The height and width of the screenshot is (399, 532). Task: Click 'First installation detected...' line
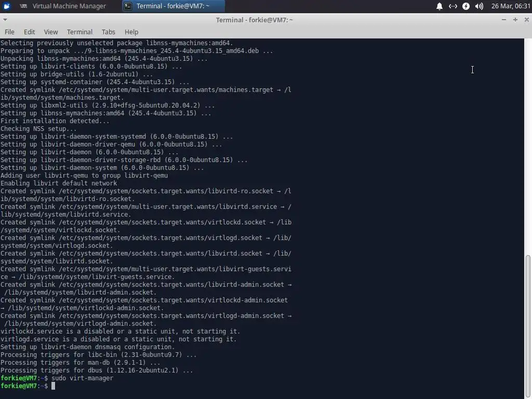pyautogui.click(x=55, y=121)
